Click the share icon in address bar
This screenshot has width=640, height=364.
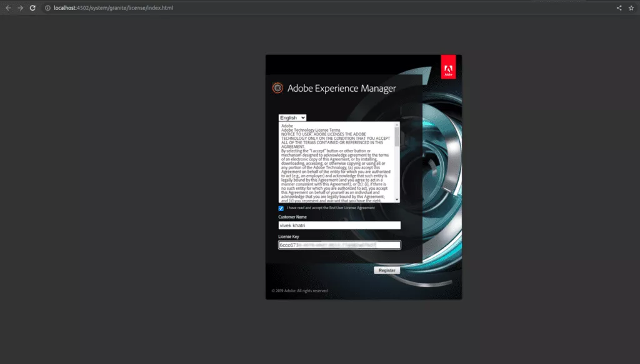point(619,8)
